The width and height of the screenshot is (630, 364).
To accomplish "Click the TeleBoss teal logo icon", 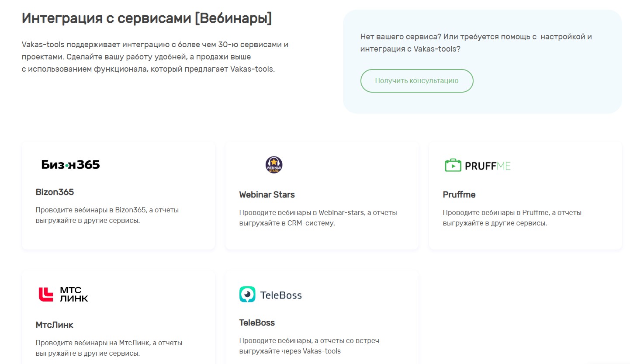I will [247, 295].
